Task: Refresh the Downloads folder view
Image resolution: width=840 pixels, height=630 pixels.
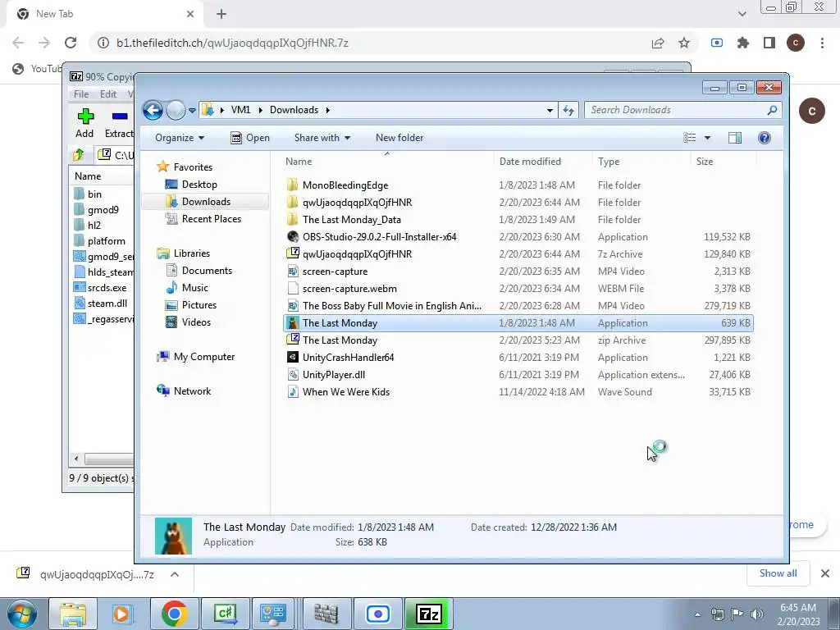Action: [x=568, y=110]
